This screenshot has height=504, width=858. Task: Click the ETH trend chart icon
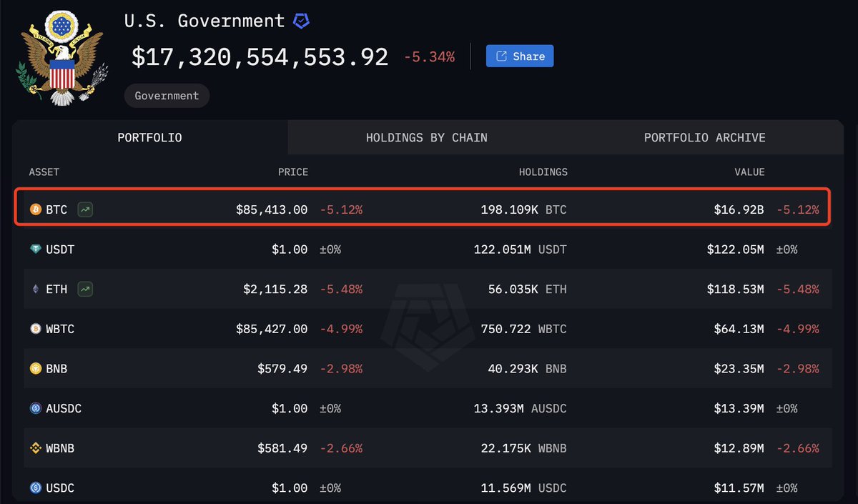[x=86, y=290]
